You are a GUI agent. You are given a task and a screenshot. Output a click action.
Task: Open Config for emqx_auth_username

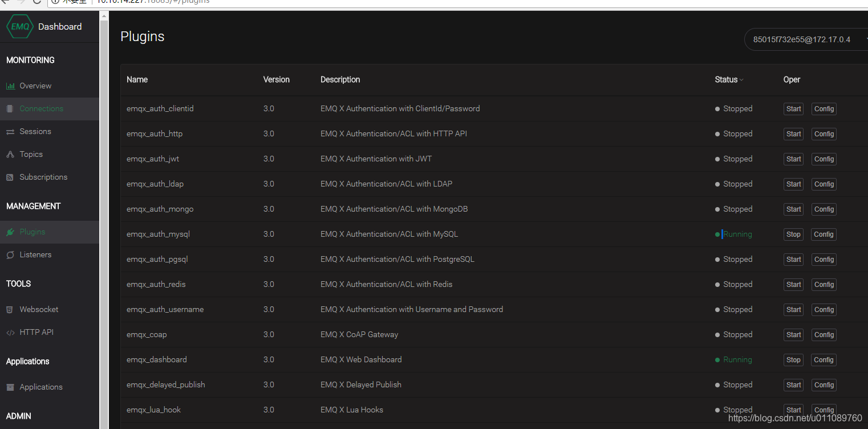tap(824, 310)
